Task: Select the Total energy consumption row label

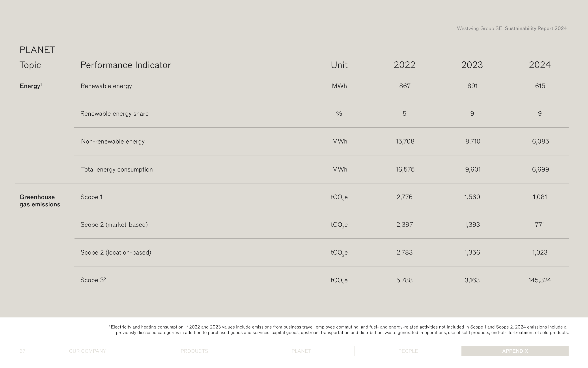Action: coord(117,169)
